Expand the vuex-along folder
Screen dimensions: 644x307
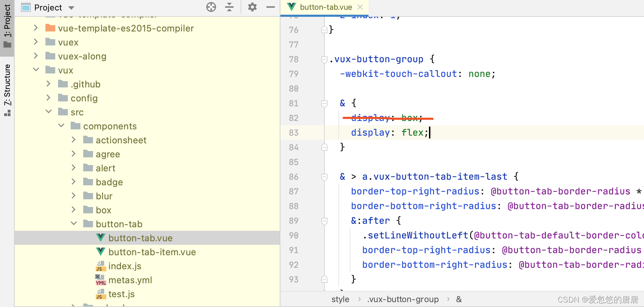pyautogui.click(x=36, y=56)
